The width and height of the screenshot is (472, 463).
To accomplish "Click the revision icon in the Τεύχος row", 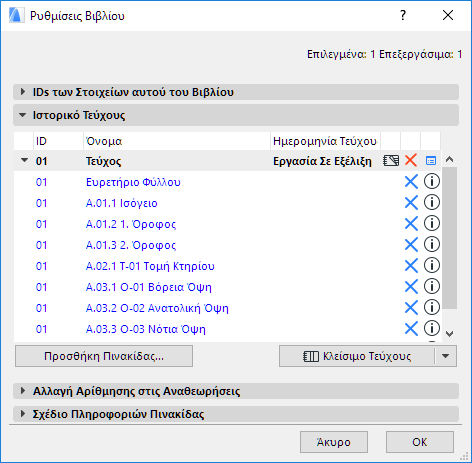I will click(391, 161).
